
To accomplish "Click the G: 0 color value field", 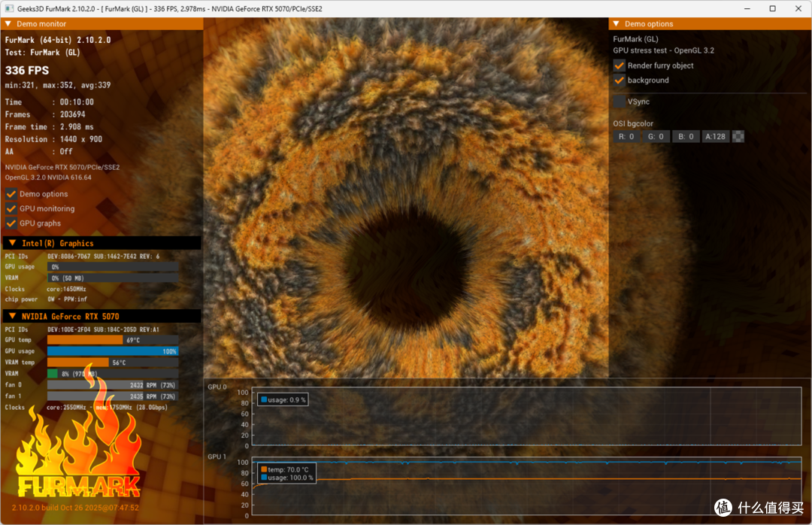I will (656, 137).
